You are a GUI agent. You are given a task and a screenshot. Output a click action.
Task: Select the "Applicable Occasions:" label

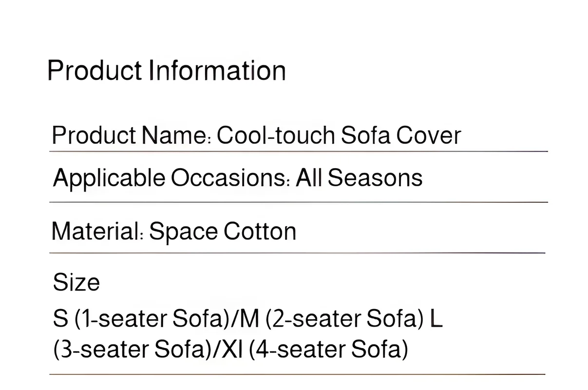click(x=171, y=177)
